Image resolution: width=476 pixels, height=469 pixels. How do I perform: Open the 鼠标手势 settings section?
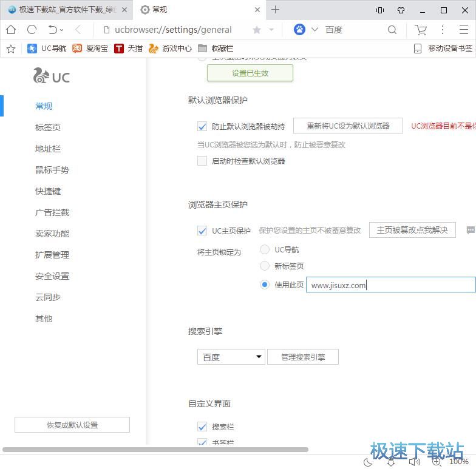click(x=52, y=170)
